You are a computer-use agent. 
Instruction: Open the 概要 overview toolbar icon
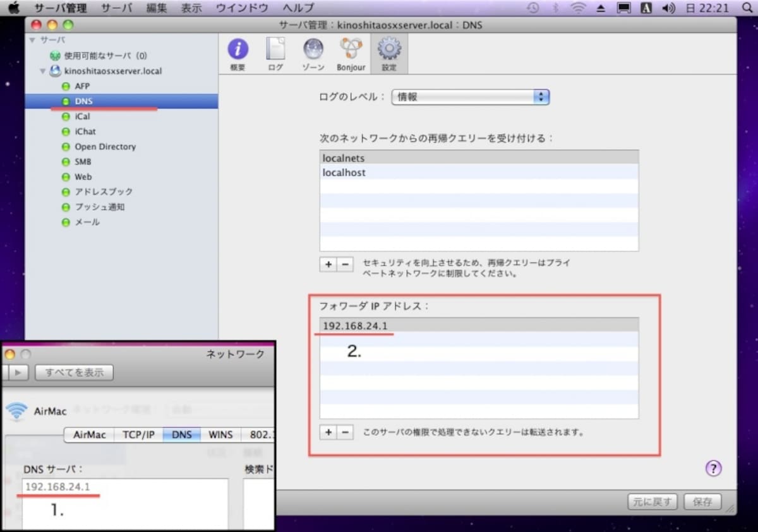click(238, 54)
